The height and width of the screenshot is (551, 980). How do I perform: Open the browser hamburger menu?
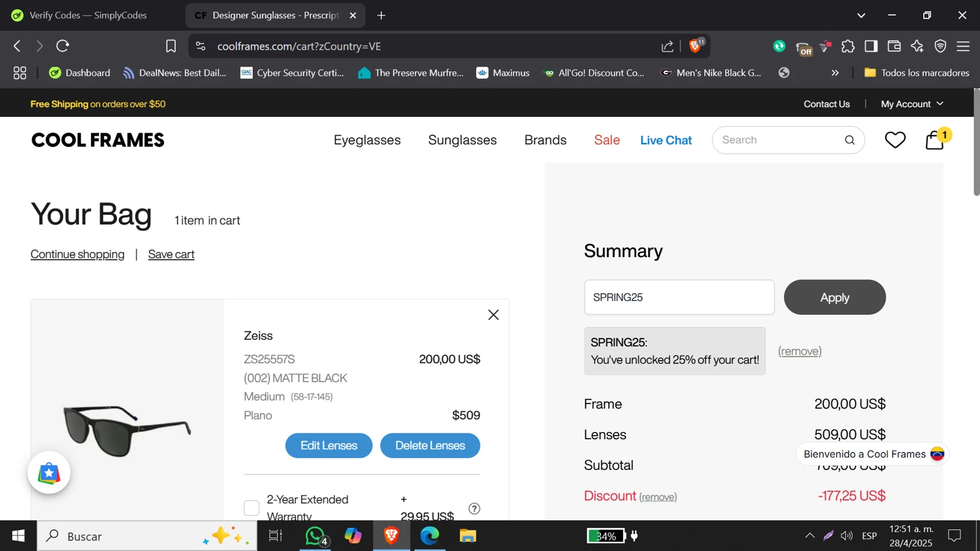[963, 46]
